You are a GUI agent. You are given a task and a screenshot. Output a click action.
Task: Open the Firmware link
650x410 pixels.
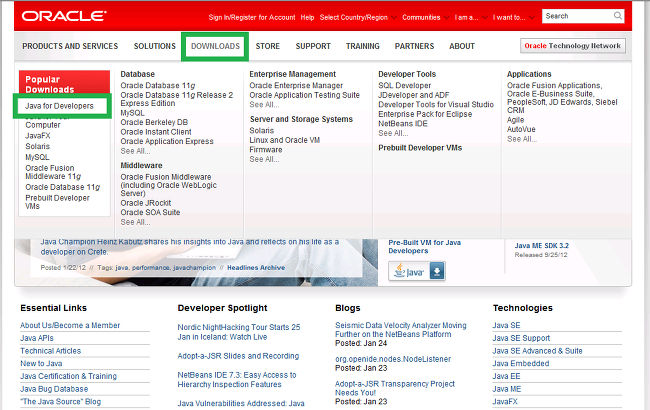click(x=266, y=150)
